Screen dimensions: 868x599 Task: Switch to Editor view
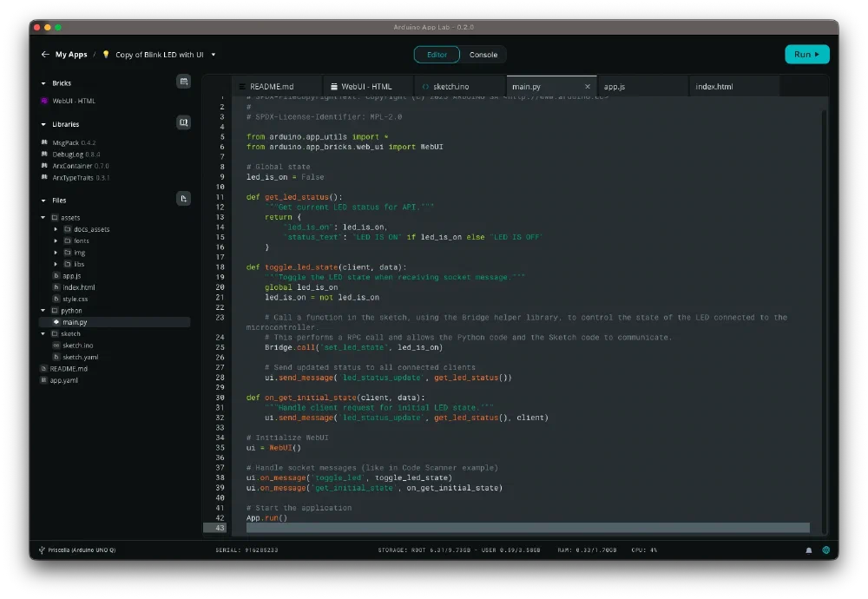coord(437,55)
